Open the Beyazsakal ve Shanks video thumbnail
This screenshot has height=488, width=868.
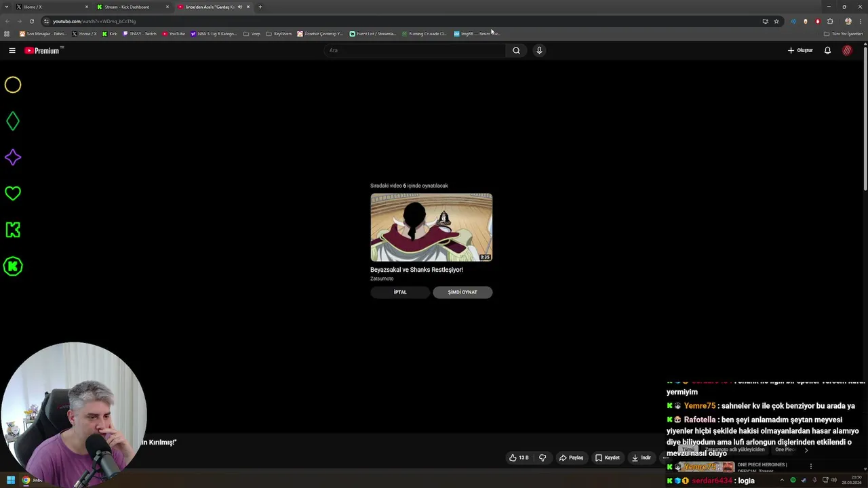click(431, 227)
